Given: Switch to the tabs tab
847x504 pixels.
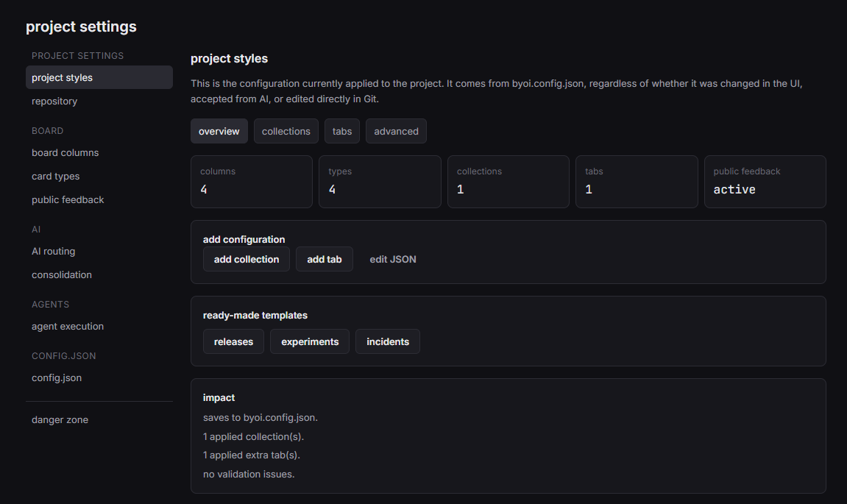Looking at the screenshot, I should point(342,131).
